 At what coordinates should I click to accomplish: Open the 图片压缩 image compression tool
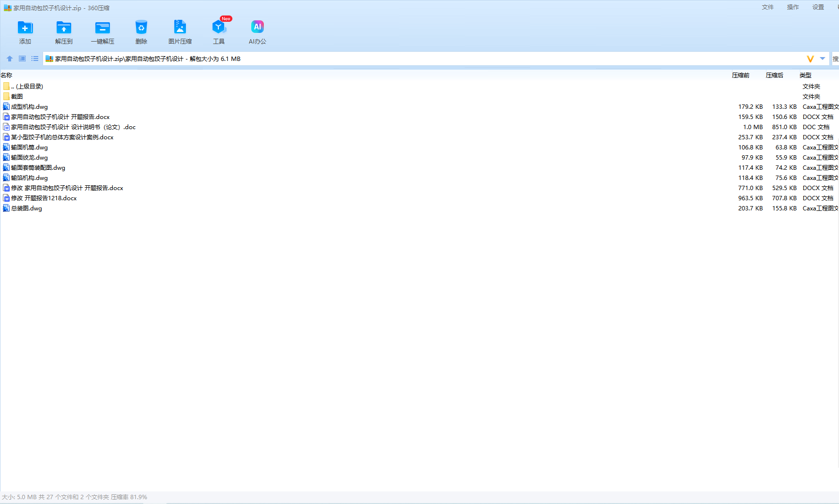[x=180, y=28]
